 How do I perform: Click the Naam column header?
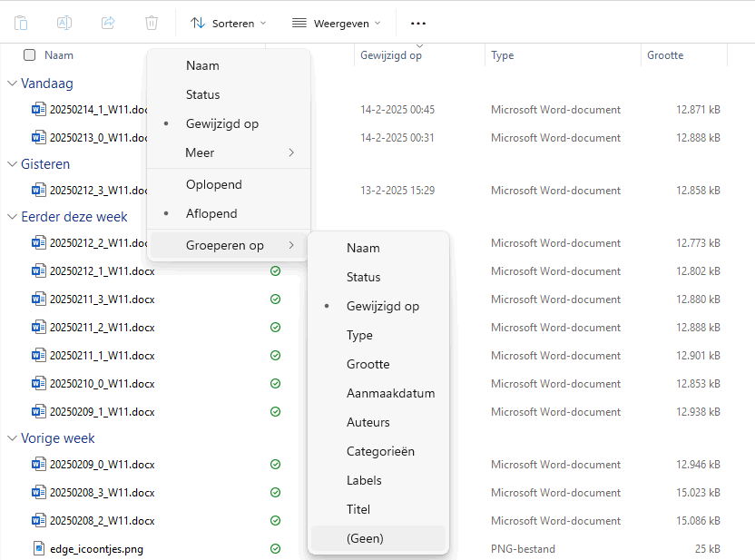[x=59, y=55]
